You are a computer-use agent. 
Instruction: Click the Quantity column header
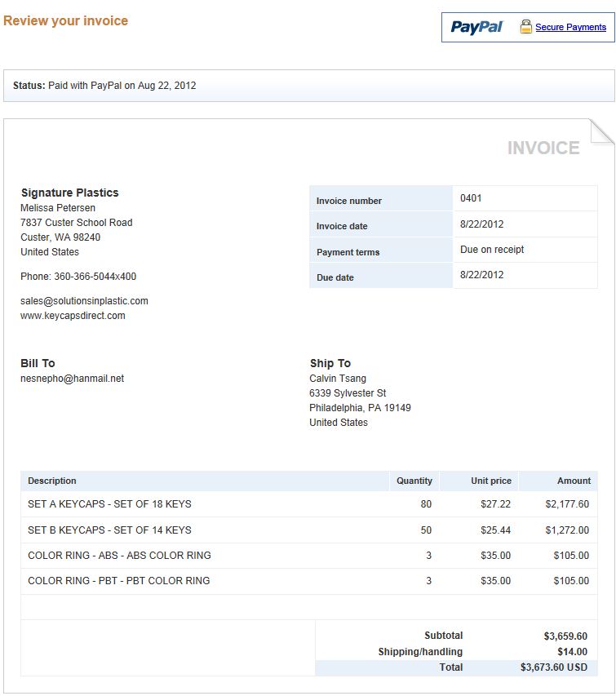414,481
